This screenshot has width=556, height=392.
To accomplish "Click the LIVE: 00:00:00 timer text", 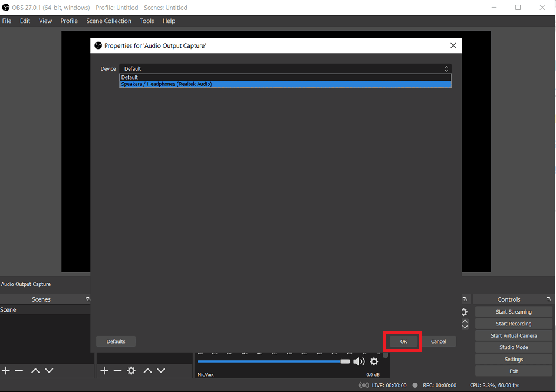I will [389, 386].
